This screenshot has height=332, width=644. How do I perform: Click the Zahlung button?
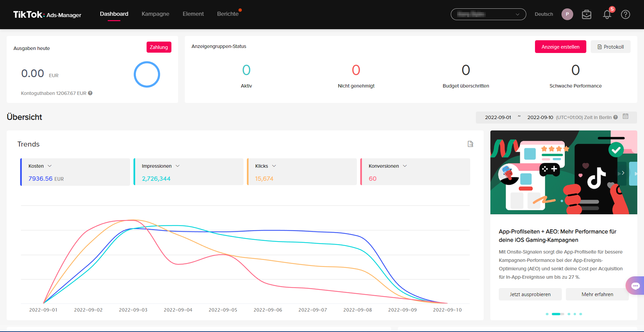coord(159,47)
